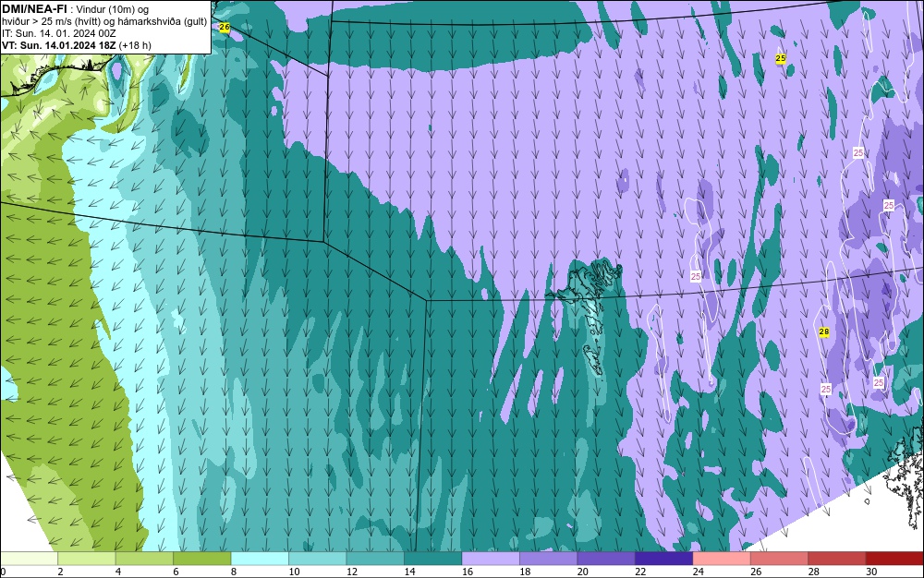Click legend tick label '16'
The image size is (924, 578).
click(468, 572)
